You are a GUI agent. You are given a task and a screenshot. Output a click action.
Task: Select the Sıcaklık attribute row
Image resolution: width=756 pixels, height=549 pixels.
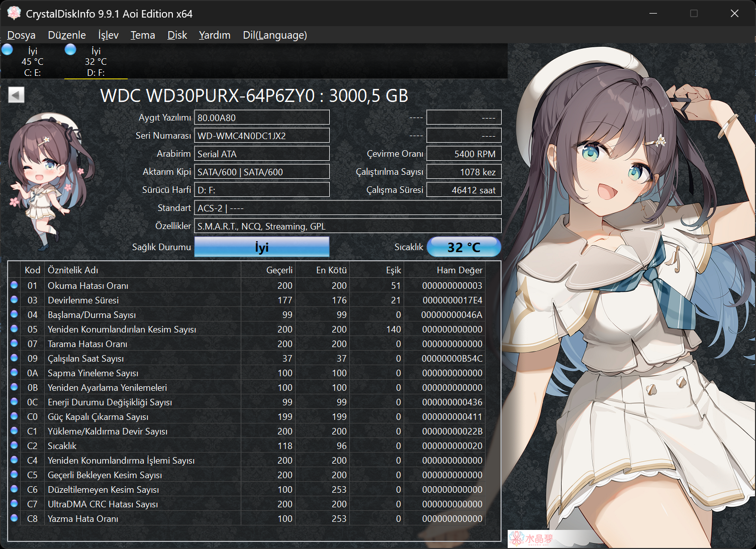tap(247, 446)
